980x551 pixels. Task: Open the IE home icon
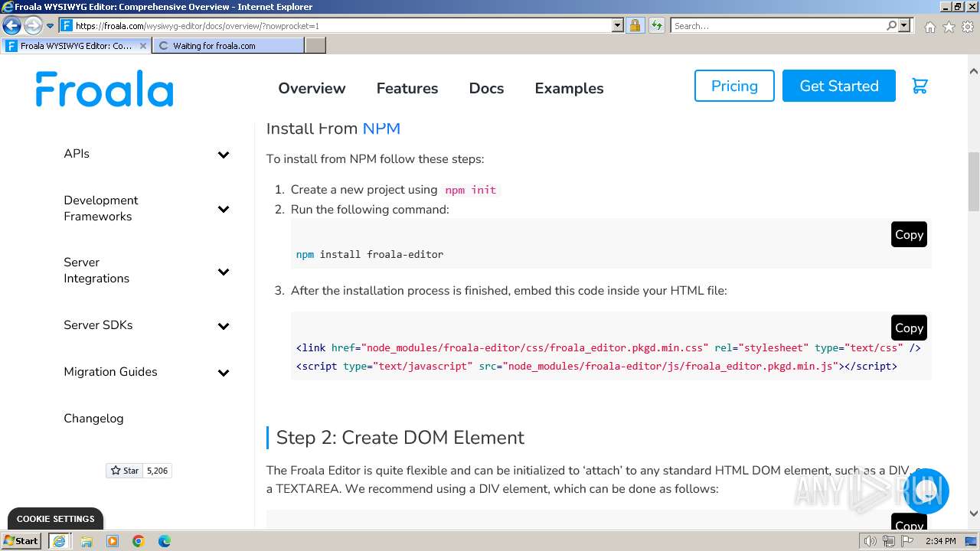(929, 27)
